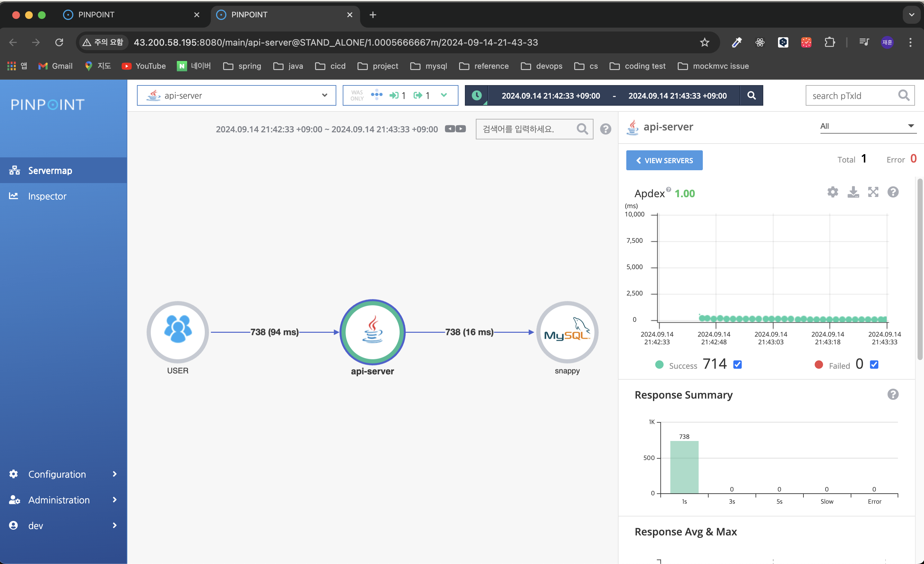Expand scatter chart to full screen
The height and width of the screenshot is (564, 924).
[x=873, y=192]
